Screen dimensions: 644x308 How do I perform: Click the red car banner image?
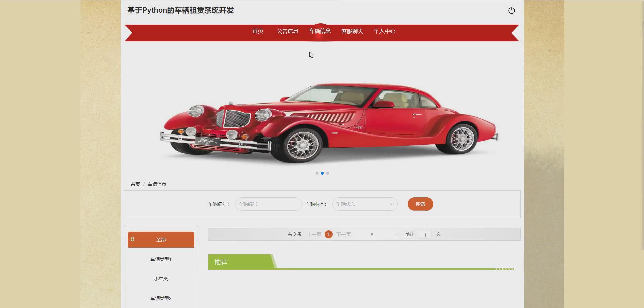pos(322,111)
